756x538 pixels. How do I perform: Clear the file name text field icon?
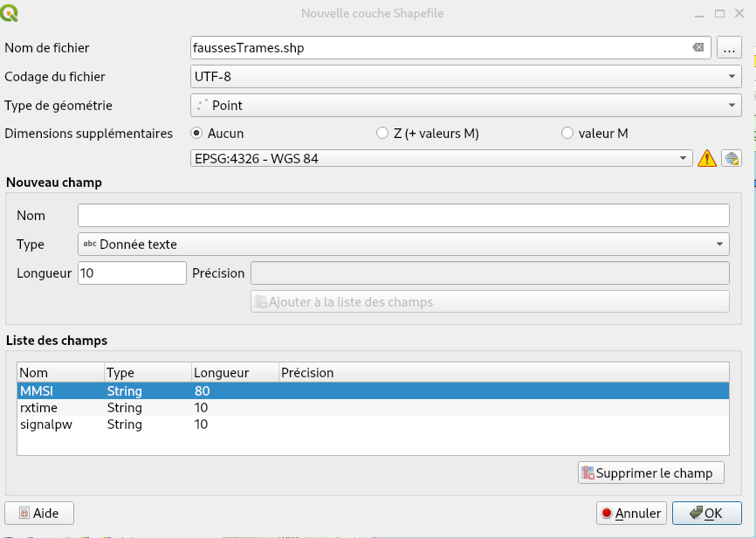pos(698,48)
